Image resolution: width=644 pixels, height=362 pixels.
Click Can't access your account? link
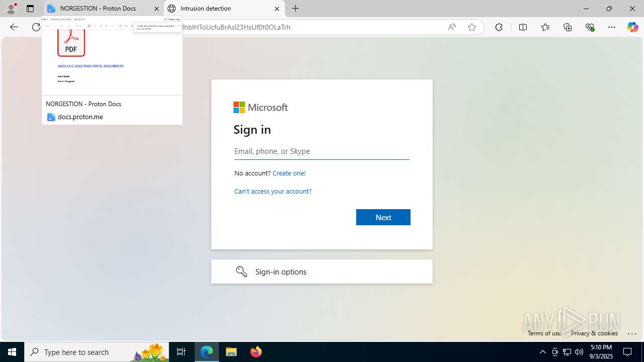[273, 191]
